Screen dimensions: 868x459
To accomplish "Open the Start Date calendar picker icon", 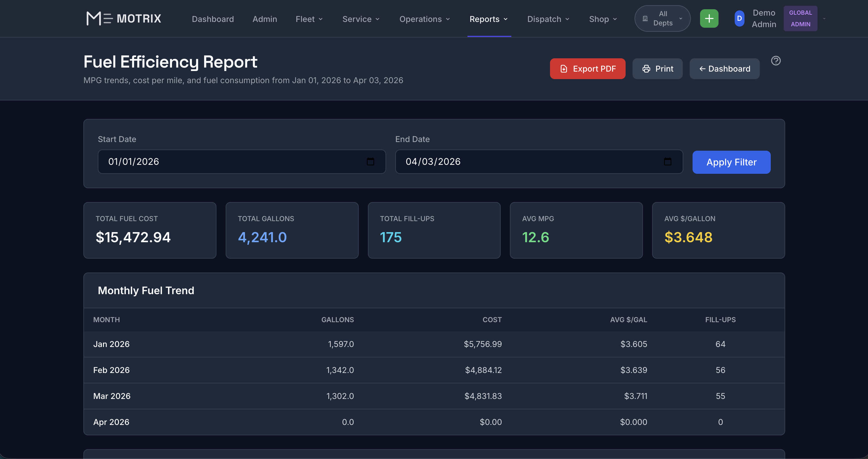I will tap(370, 162).
